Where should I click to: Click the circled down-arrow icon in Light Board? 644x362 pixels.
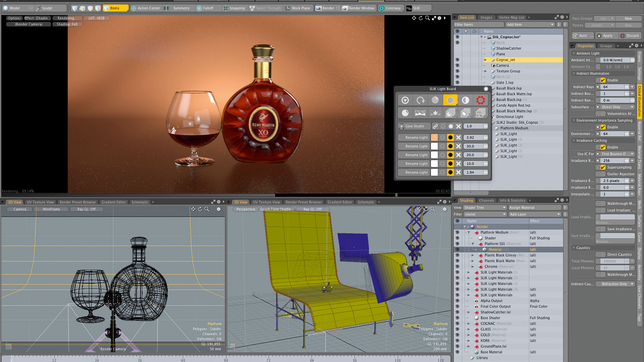pyautogui.click(x=405, y=100)
